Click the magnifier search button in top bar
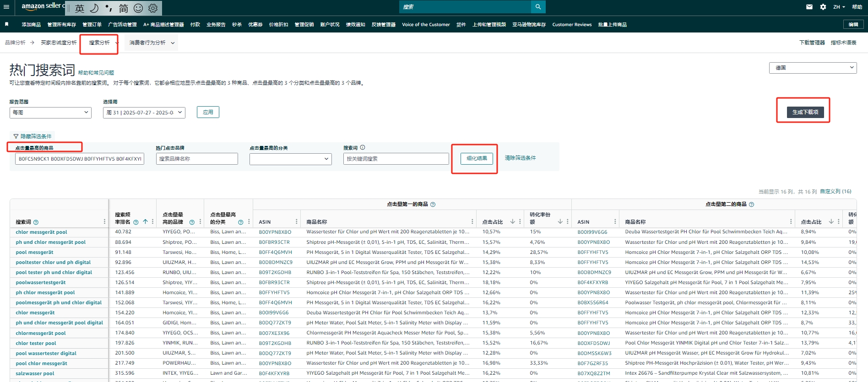The width and height of the screenshot is (868, 382). [538, 7]
